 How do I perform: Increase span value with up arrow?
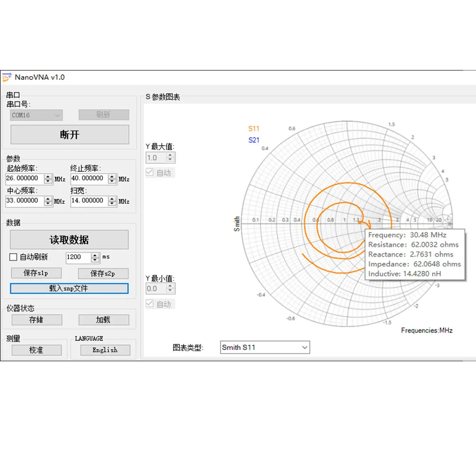click(112, 198)
